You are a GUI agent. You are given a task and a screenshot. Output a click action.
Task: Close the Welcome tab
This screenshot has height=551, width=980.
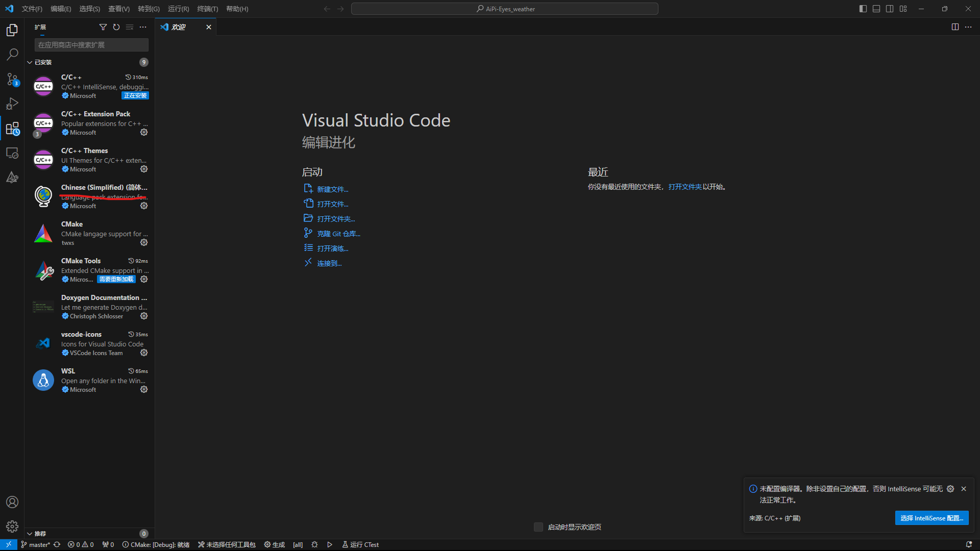coord(209,27)
